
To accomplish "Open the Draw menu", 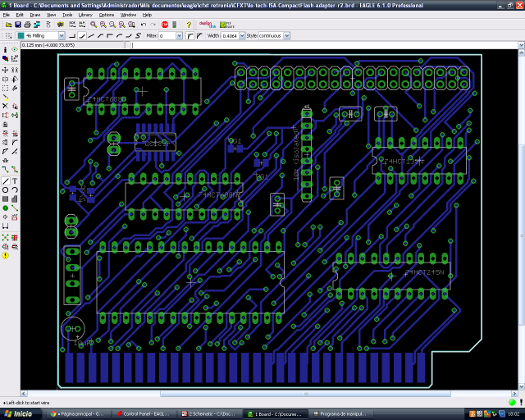I will tap(35, 15).
